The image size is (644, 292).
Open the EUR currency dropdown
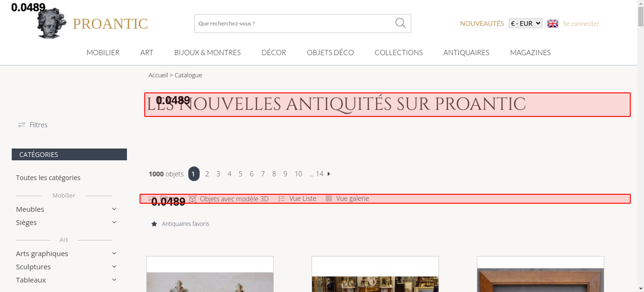[x=525, y=23]
